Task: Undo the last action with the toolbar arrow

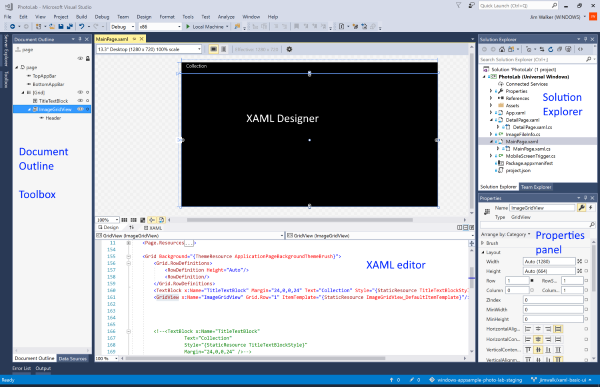Action: tap(82, 26)
